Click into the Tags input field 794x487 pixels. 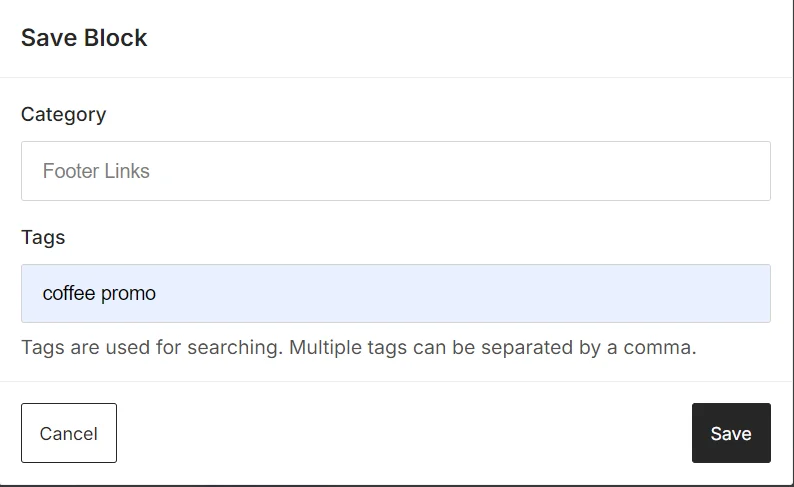[395, 294]
